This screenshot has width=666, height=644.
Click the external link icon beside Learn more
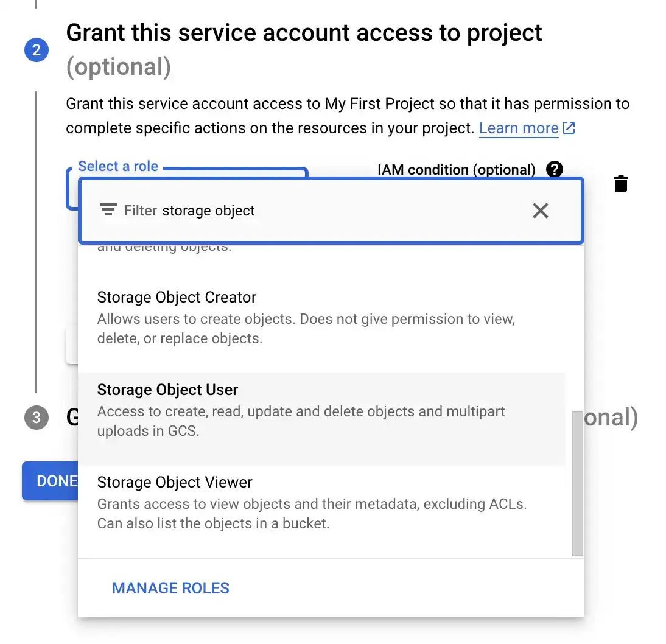[x=569, y=128]
